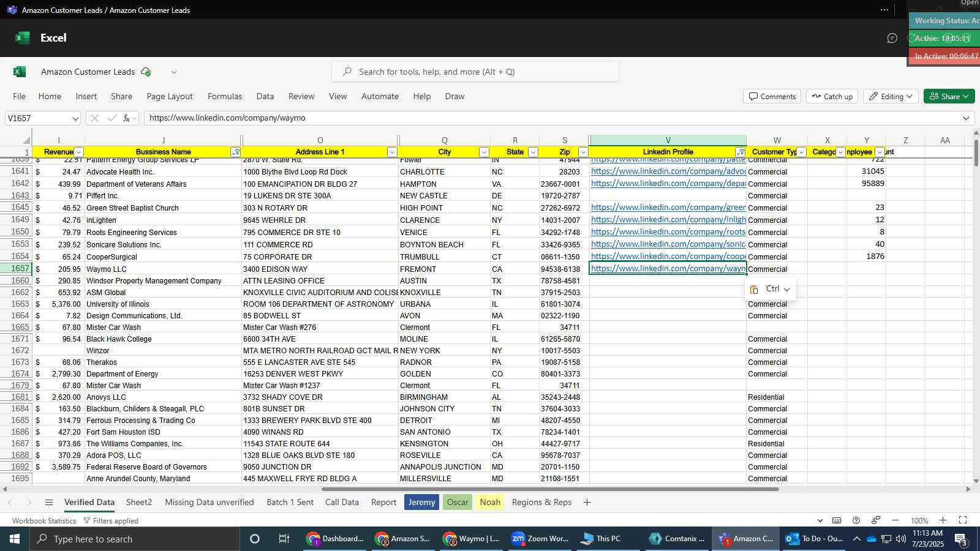Open the Automate ribbon tab
The height and width of the screenshot is (551, 980).
pyautogui.click(x=380, y=96)
